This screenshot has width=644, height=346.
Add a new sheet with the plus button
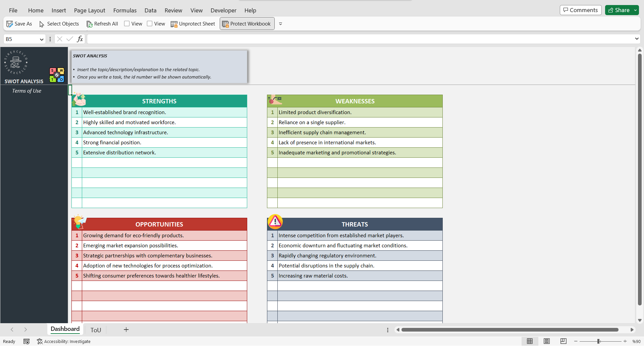[126, 330]
